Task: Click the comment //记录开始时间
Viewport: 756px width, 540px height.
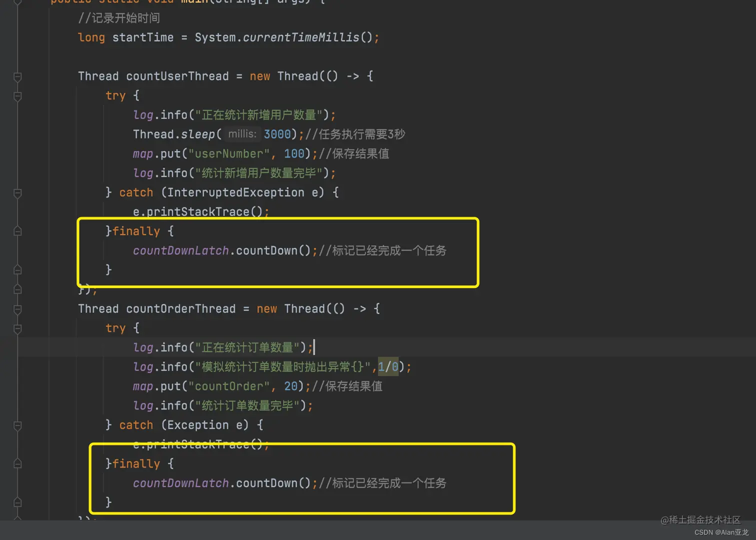Action: (119, 18)
